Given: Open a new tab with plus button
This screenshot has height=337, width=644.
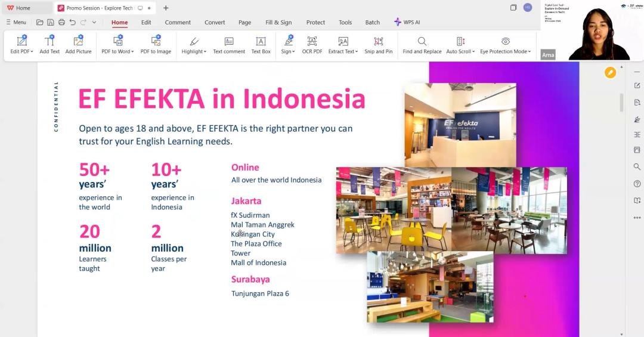Looking at the screenshot, I should [x=166, y=8].
